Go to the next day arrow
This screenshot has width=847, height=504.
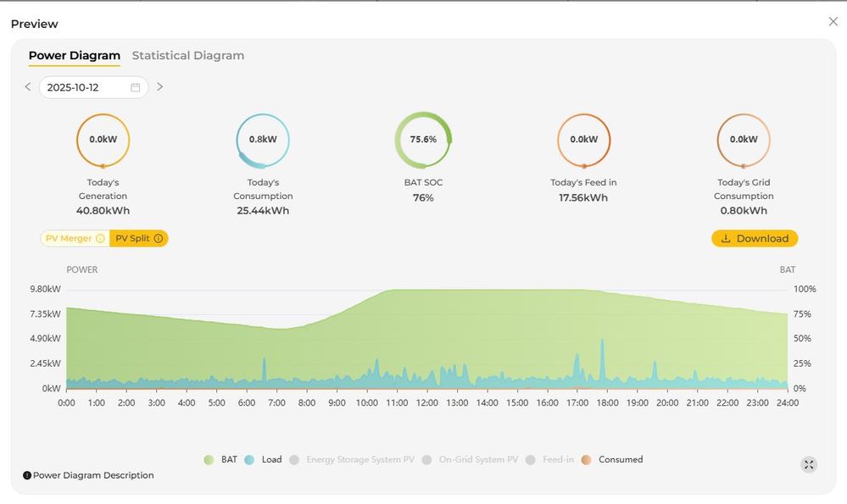click(159, 87)
